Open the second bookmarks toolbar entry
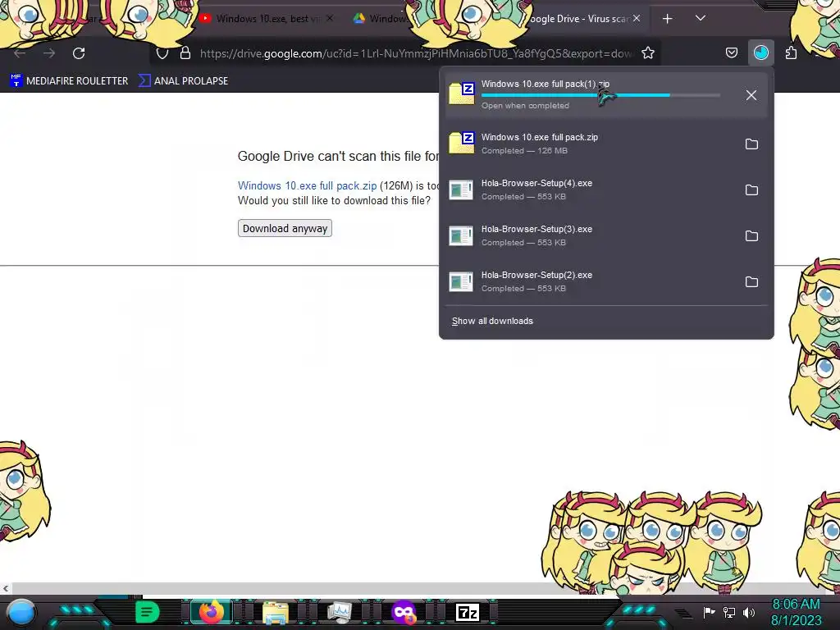The width and height of the screenshot is (840, 630). pos(183,81)
